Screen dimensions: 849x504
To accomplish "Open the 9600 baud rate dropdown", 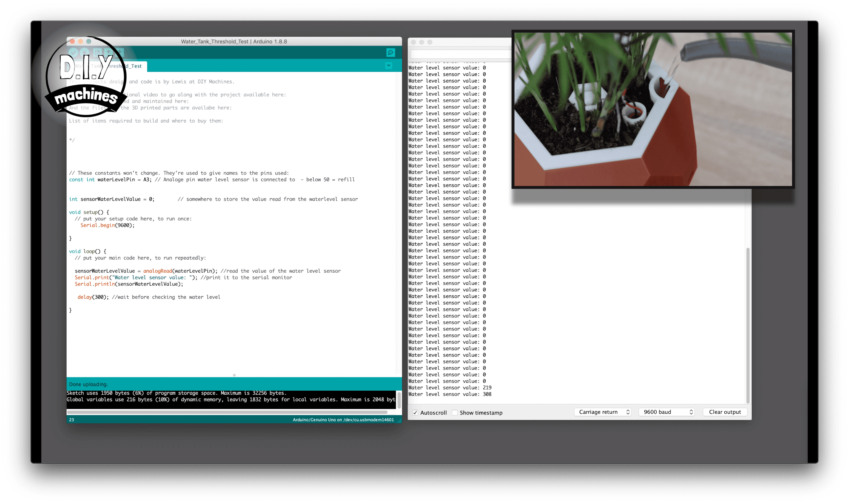I will 667,412.
